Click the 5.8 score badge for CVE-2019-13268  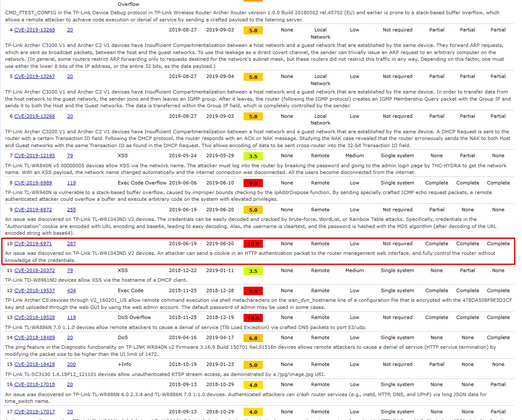coord(253,30)
